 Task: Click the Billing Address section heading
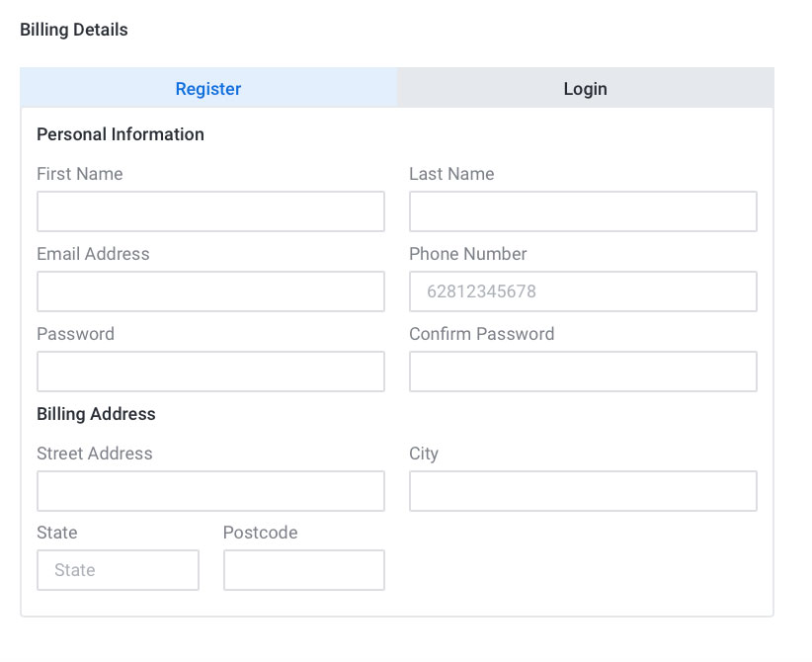(96, 414)
